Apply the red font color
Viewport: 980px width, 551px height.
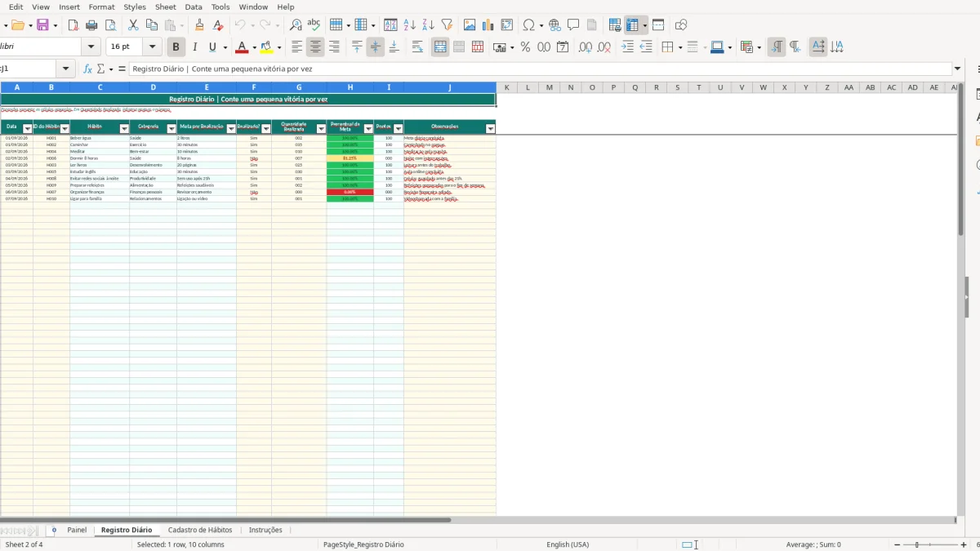241,47
